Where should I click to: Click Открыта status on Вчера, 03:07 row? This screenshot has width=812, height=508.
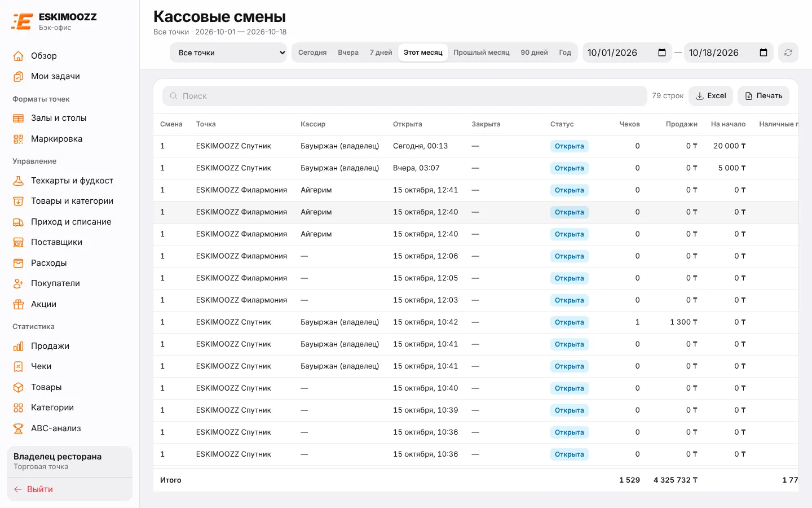point(569,168)
